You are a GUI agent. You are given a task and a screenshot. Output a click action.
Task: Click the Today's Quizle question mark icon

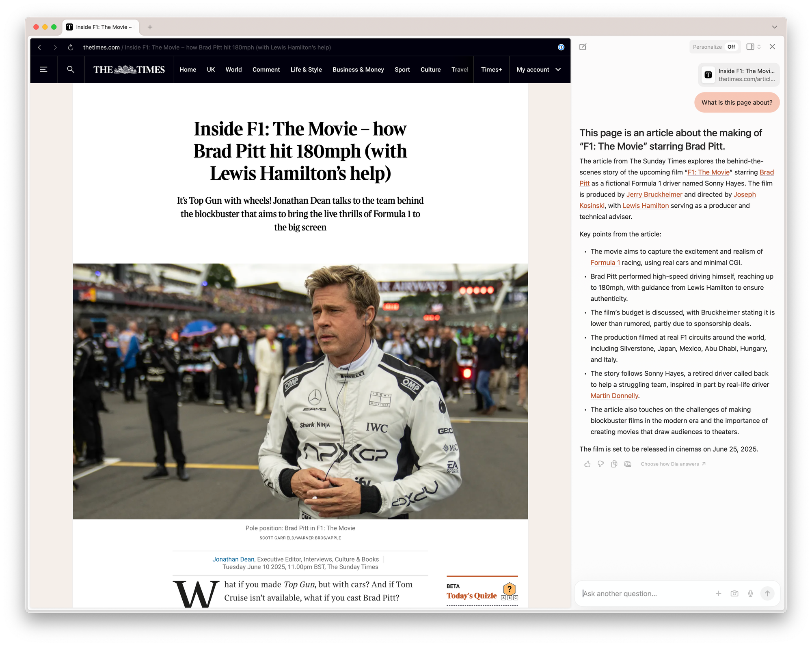coord(510,589)
